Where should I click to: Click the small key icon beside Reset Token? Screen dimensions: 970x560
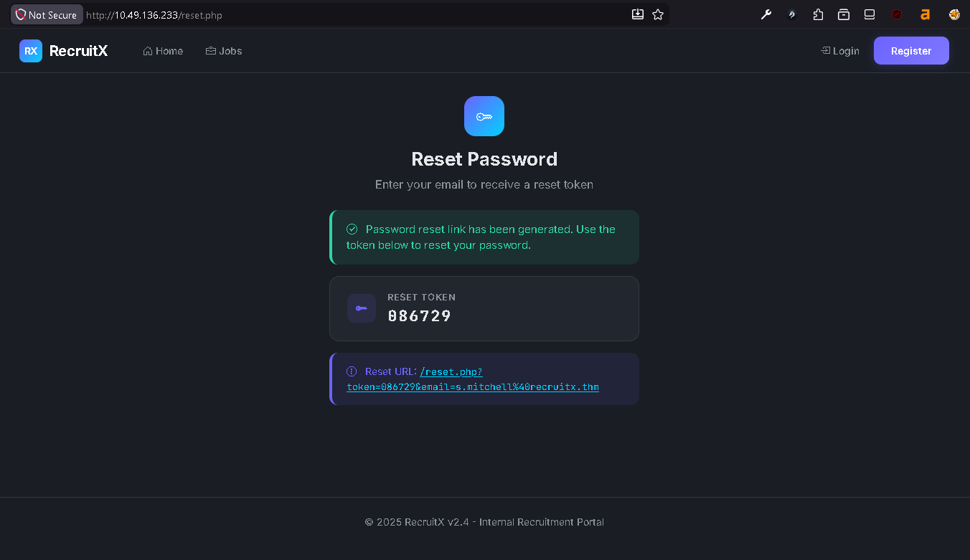coord(362,308)
